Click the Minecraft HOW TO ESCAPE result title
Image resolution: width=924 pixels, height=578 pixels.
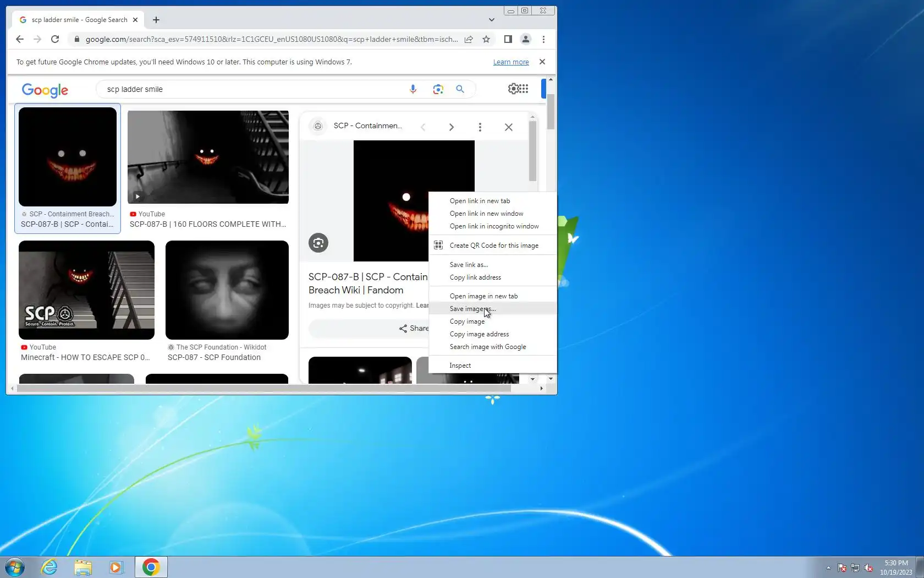[85, 357]
